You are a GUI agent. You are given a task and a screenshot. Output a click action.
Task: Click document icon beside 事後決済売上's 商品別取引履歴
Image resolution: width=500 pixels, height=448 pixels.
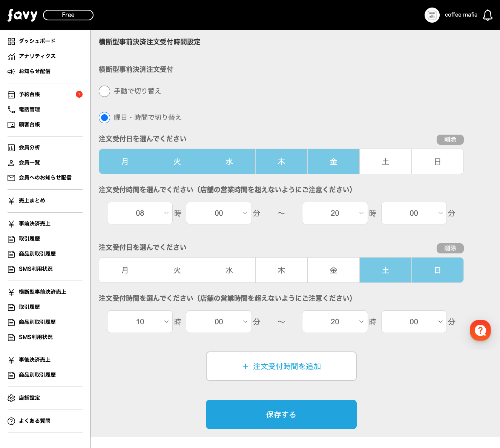(x=11, y=375)
